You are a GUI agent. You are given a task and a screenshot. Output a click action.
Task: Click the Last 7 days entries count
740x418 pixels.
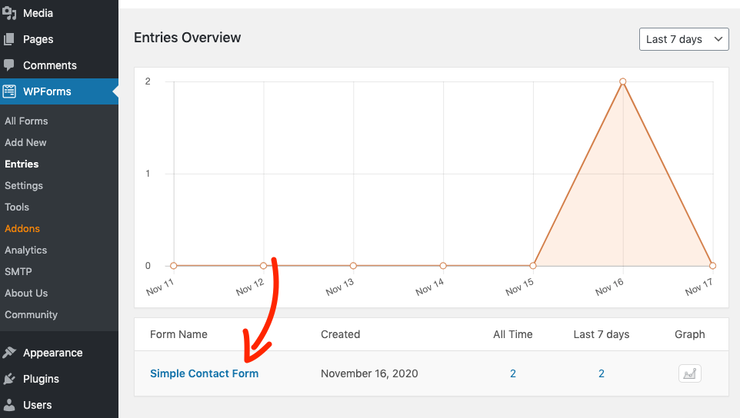point(601,374)
